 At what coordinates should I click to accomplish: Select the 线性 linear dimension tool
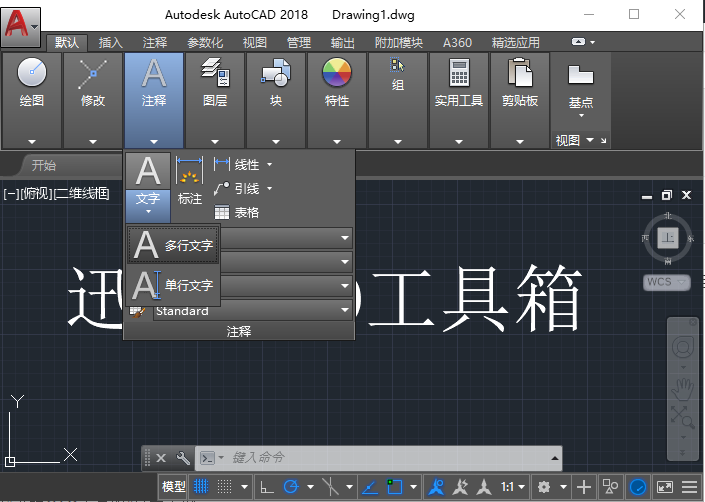(236, 164)
